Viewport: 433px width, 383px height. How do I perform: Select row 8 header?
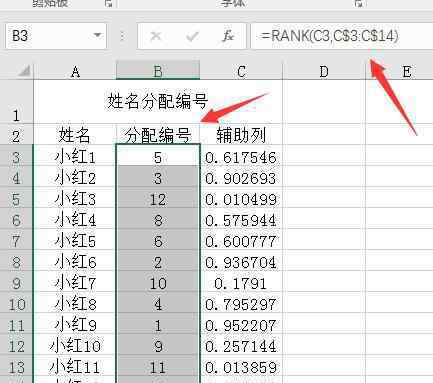(16, 260)
